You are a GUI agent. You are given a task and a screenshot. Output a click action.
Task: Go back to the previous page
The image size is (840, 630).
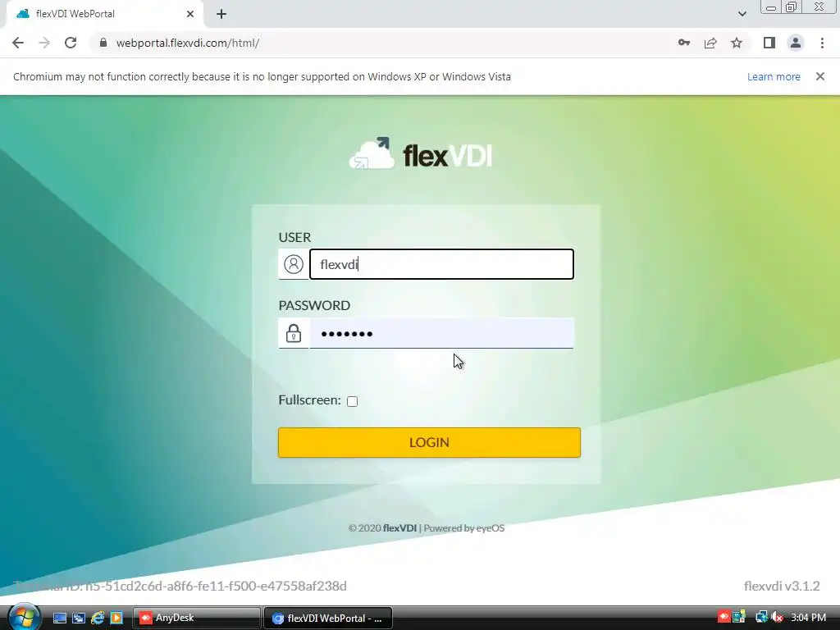pos(18,43)
